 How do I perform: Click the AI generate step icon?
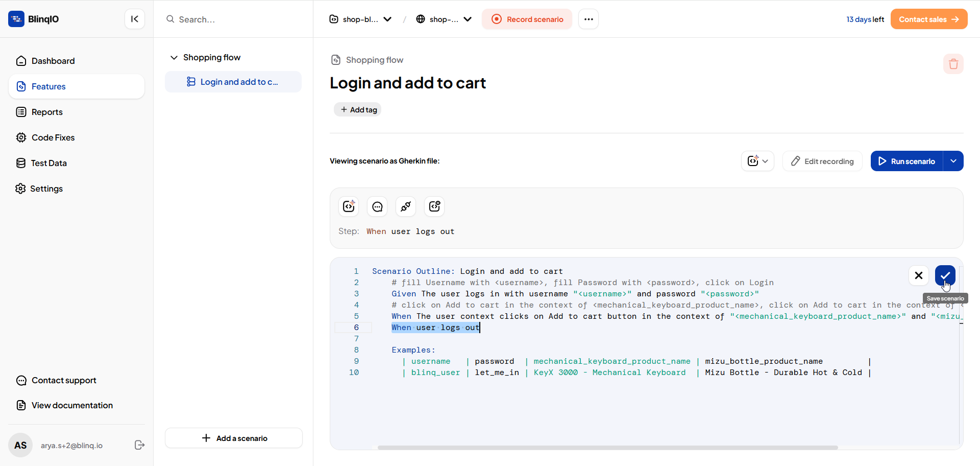coord(349,206)
